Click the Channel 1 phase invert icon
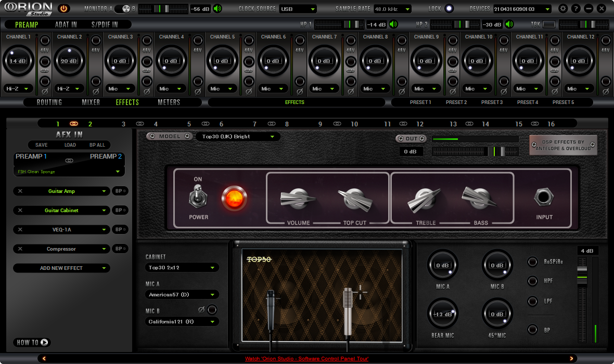The height and width of the screenshot is (364, 614). pos(45,92)
